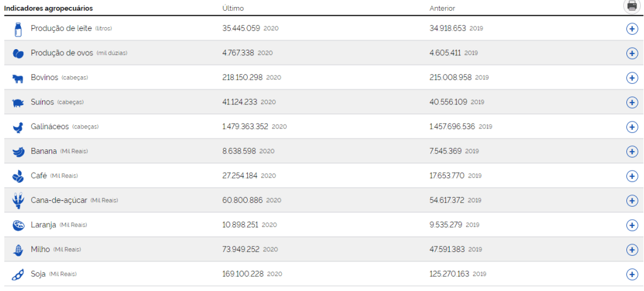
Task: Expand details for Bovinos row
Action: 632,78
